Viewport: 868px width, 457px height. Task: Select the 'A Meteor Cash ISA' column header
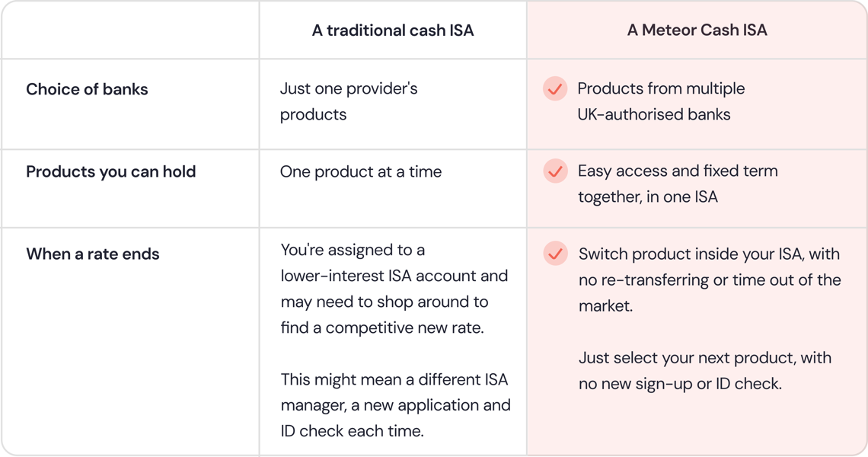[x=697, y=30]
